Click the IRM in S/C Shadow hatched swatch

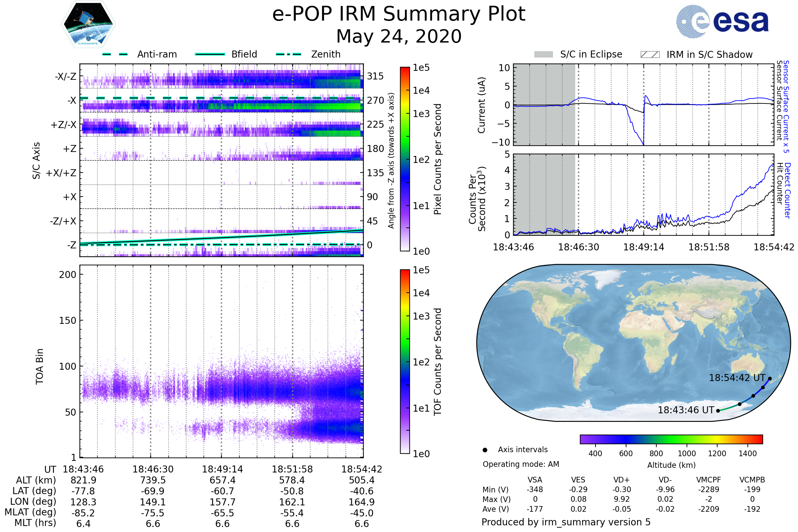pyautogui.click(x=650, y=55)
